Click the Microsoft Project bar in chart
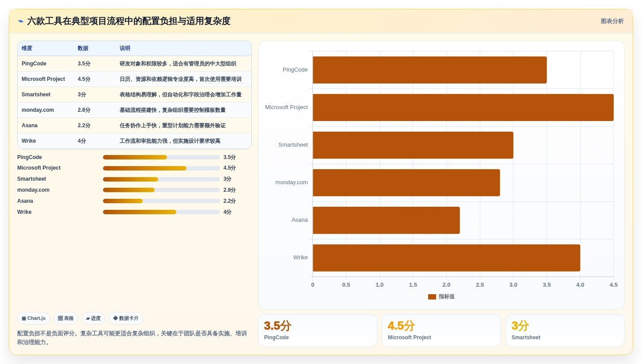The width and height of the screenshot is (642, 364). [463, 107]
